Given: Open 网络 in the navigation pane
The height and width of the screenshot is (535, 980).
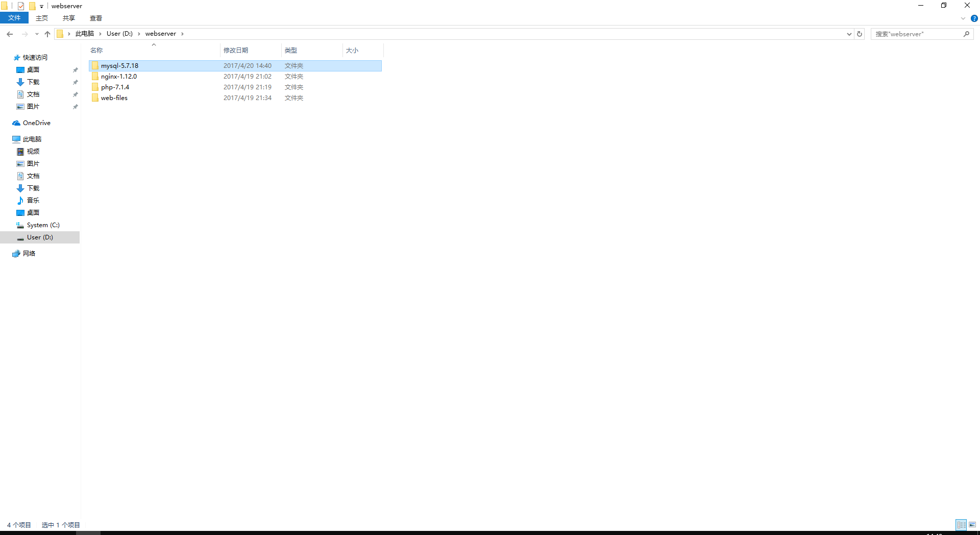Looking at the screenshot, I should pyautogui.click(x=29, y=254).
